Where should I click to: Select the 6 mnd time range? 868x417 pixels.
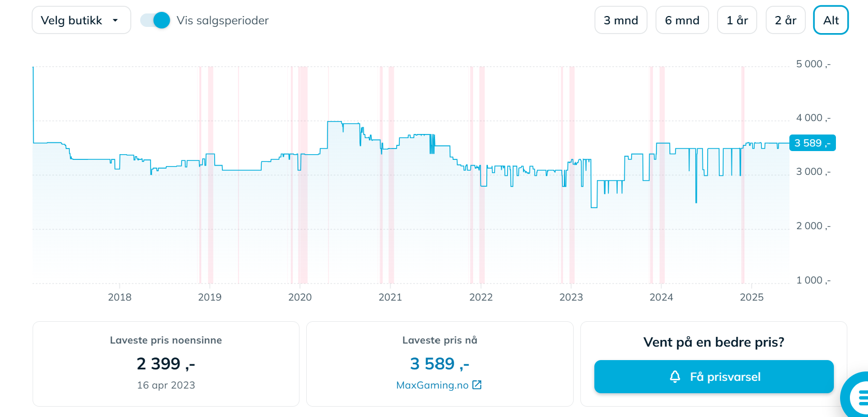click(x=682, y=20)
